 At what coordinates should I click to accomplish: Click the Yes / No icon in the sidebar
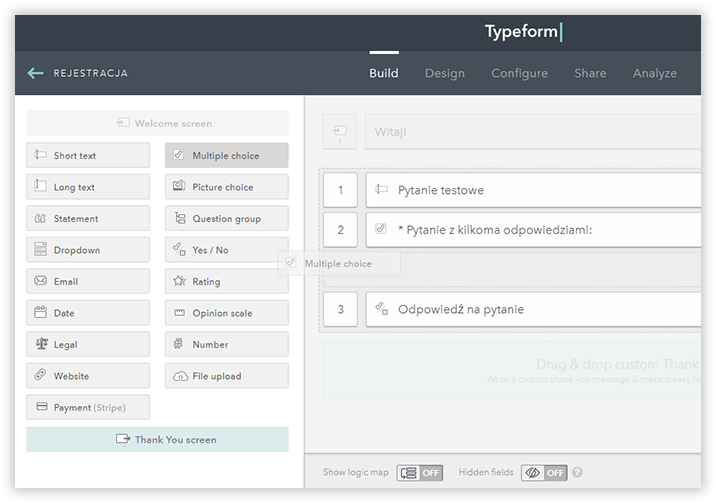pos(179,249)
